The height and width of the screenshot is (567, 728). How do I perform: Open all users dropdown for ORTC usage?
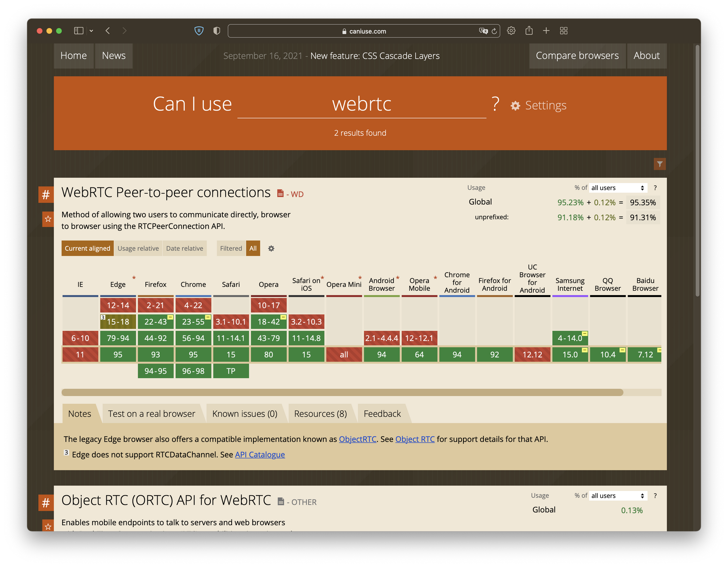(618, 496)
